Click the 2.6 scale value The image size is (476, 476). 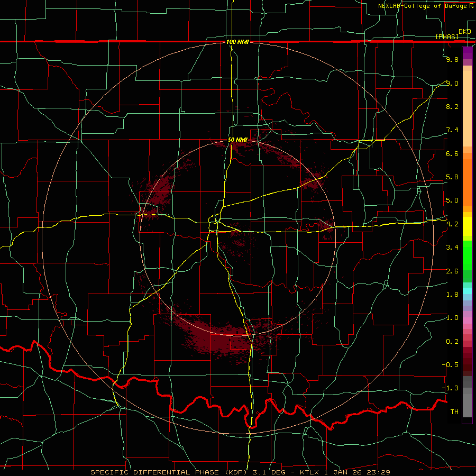coord(452,271)
